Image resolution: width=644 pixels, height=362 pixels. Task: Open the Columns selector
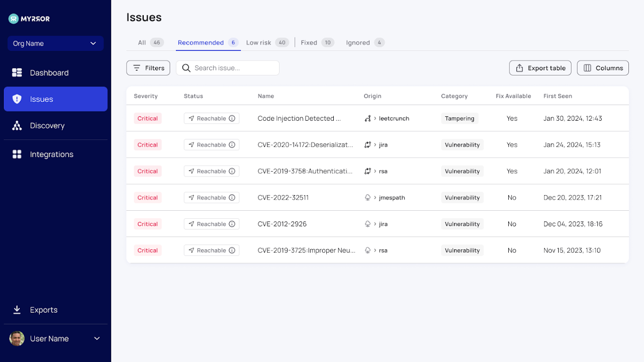pyautogui.click(x=603, y=68)
